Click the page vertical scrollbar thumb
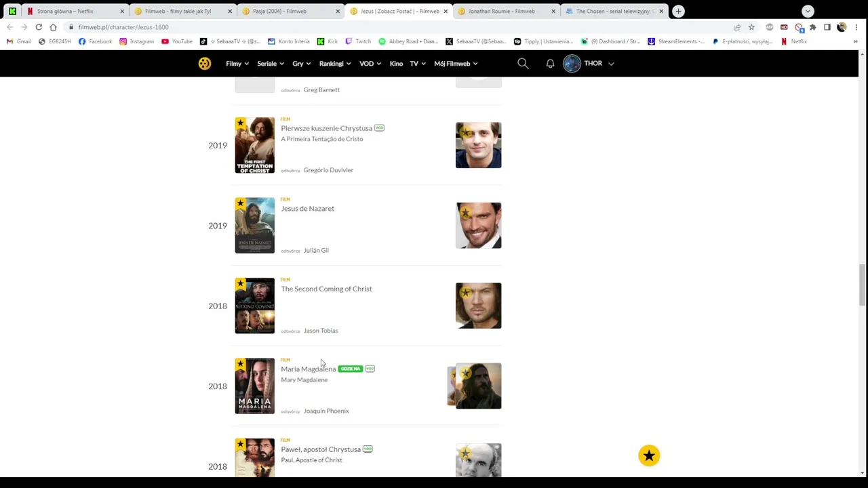Viewport: 868px width, 488px height. [863, 285]
